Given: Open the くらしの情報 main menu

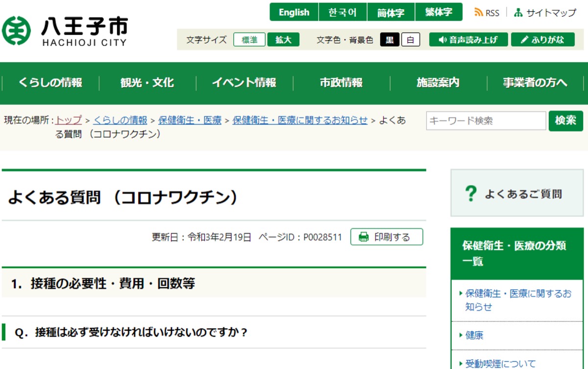Looking at the screenshot, I should (50, 83).
